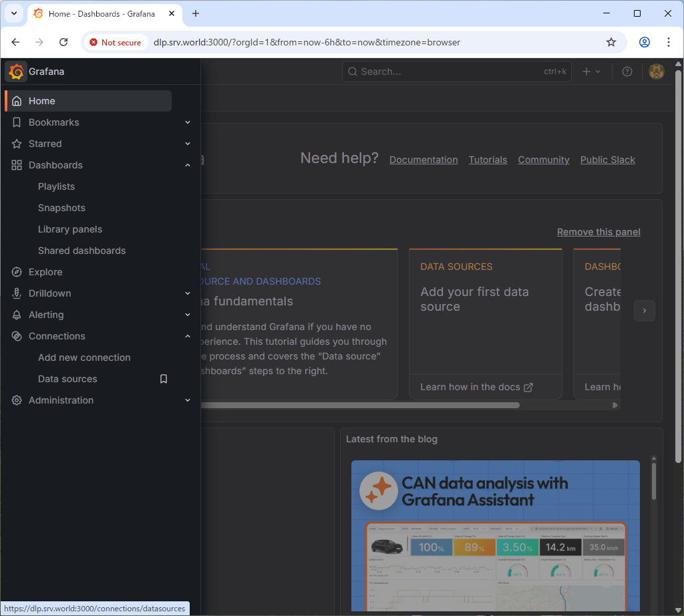This screenshot has height=616, width=684.
Task: Click the search magnifier icon
Action: pos(352,71)
